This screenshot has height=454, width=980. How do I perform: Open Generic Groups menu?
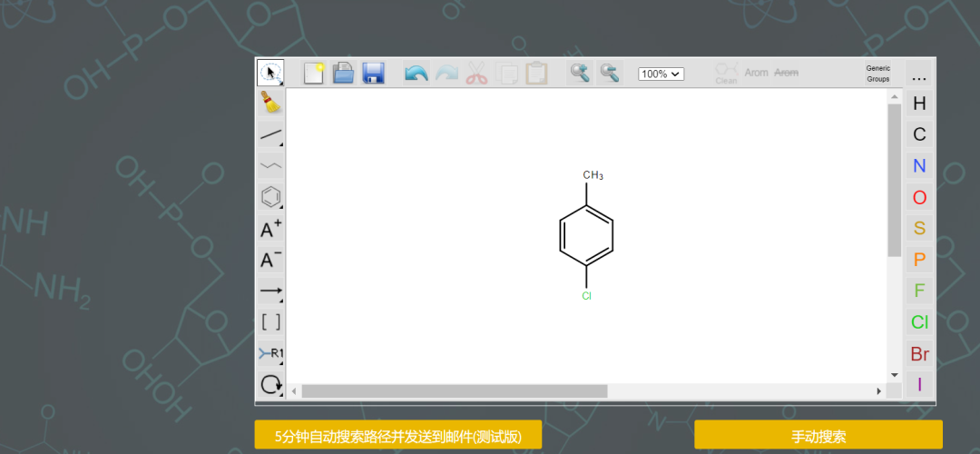click(x=878, y=74)
